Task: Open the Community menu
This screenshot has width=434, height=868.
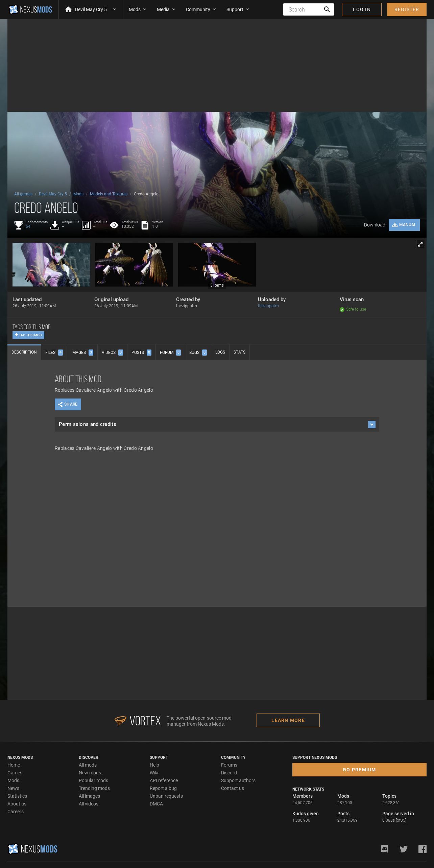Action: 201,9
